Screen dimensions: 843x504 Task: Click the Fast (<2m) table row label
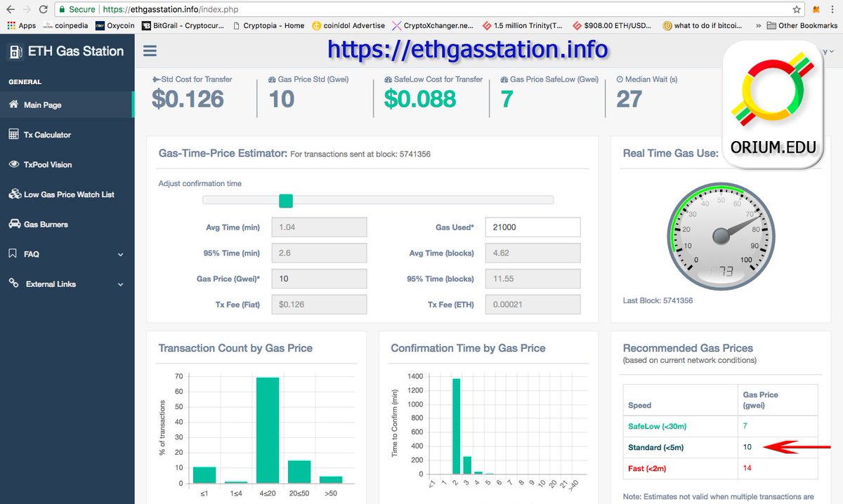647,468
